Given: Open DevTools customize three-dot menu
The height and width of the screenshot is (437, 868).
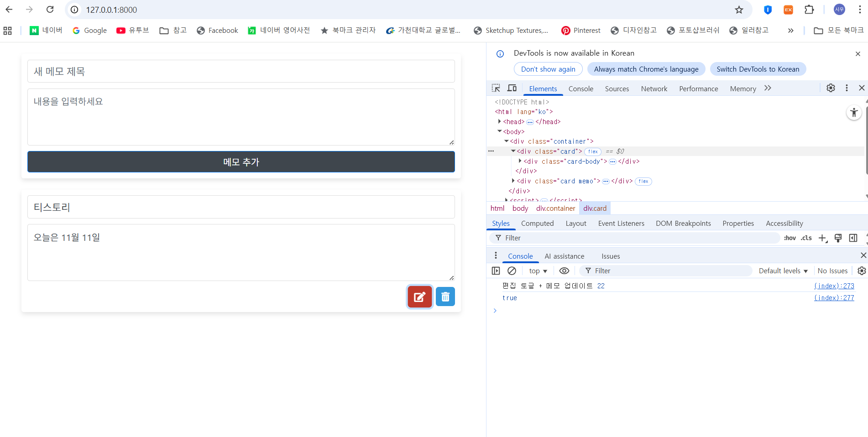Looking at the screenshot, I should click(x=847, y=88).
